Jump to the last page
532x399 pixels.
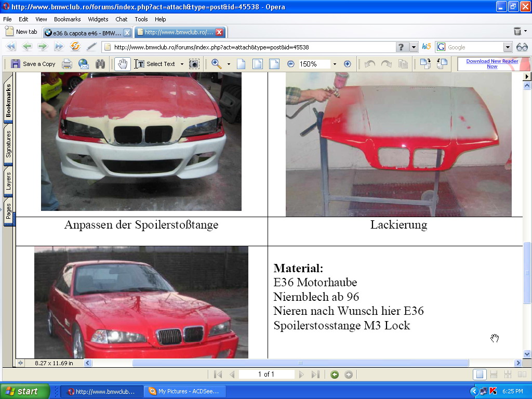pyautogui.click(x=315, y=374)
